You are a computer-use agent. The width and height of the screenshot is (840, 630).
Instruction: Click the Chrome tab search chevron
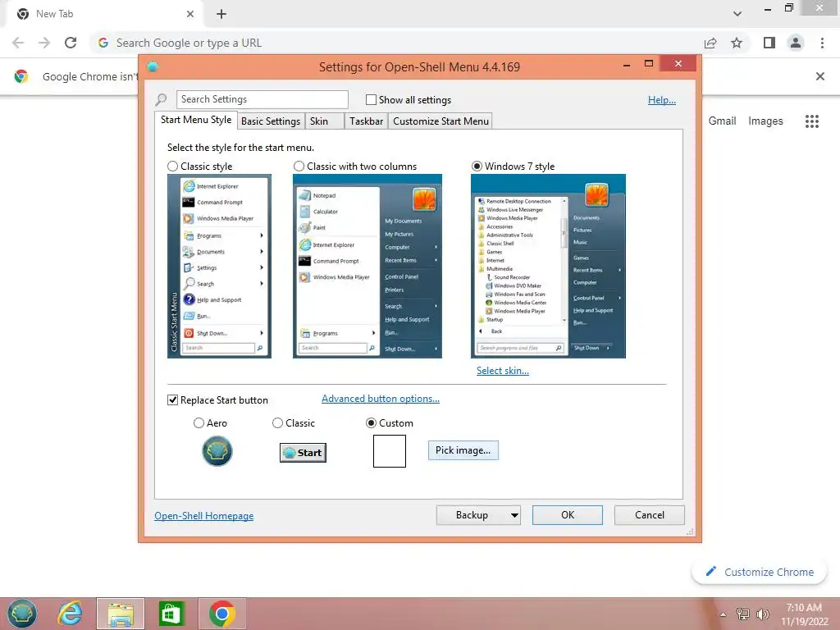tap(737, 14)
